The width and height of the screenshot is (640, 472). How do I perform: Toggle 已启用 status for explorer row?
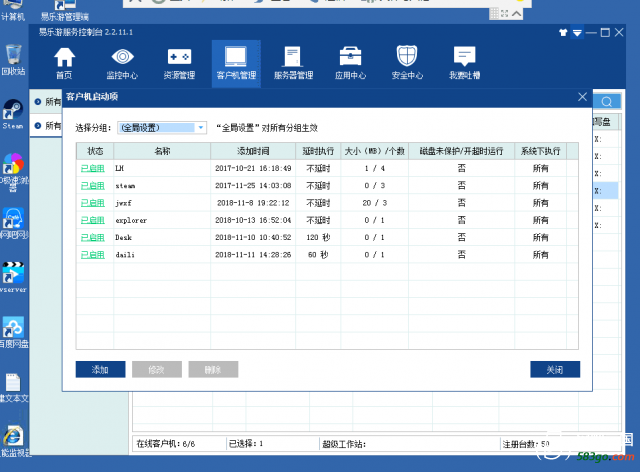(x=93, y=220)
